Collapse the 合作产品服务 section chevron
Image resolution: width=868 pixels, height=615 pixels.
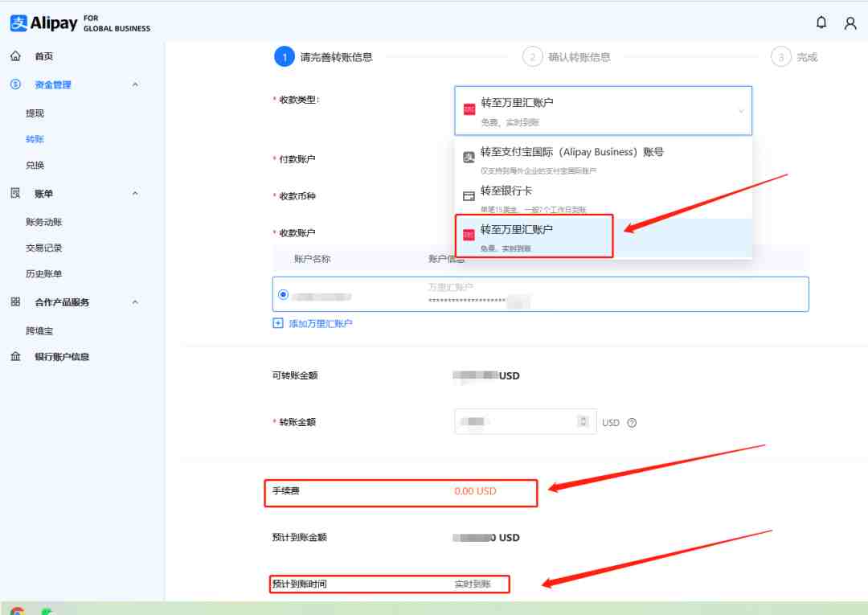click(x=135, y=302)
